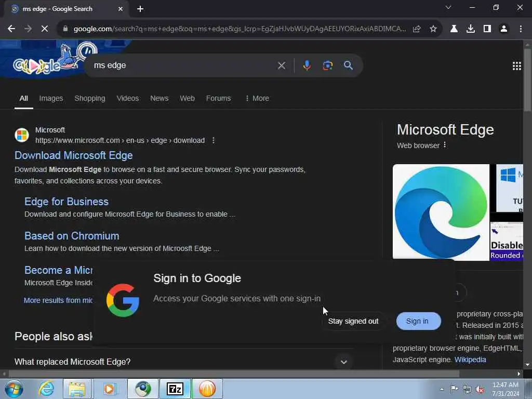Viewport: 532px width, 399px height.
Task: Open Windows Explorer folder taskbar icon
Action: coord(77,389)
